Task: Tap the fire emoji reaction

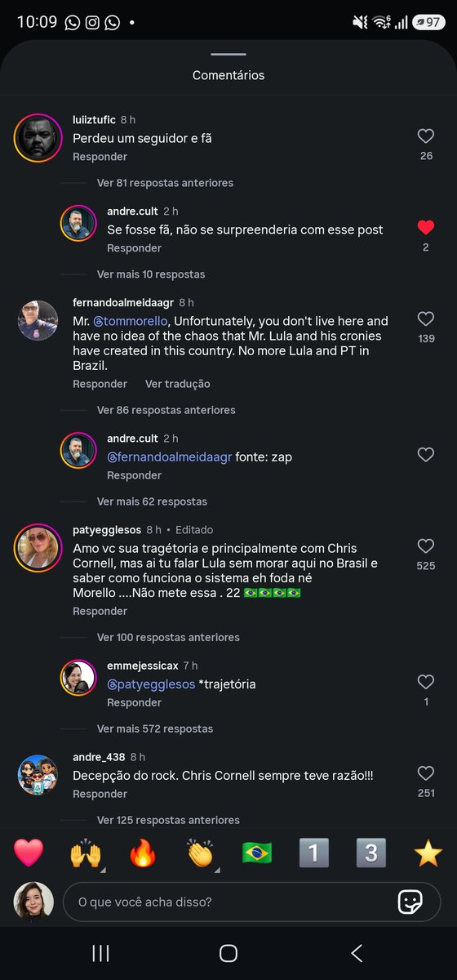Action: (x=143, y=853)
